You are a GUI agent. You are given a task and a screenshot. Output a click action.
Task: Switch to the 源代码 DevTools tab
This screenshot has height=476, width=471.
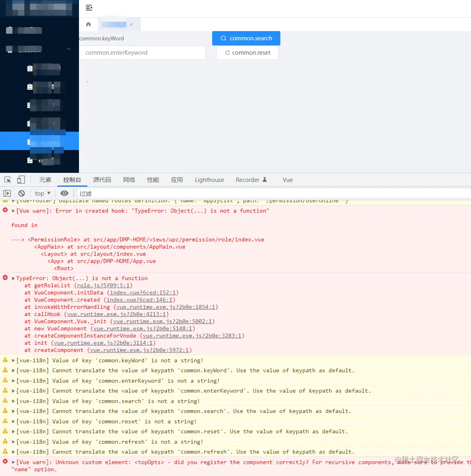pyautogui.click(x=102, y=180)
